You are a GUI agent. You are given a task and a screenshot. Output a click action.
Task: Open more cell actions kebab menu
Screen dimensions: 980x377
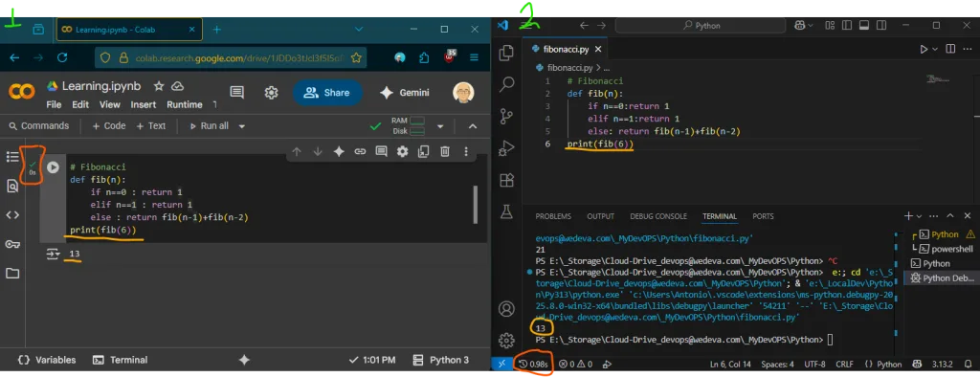tap(466, 151)
